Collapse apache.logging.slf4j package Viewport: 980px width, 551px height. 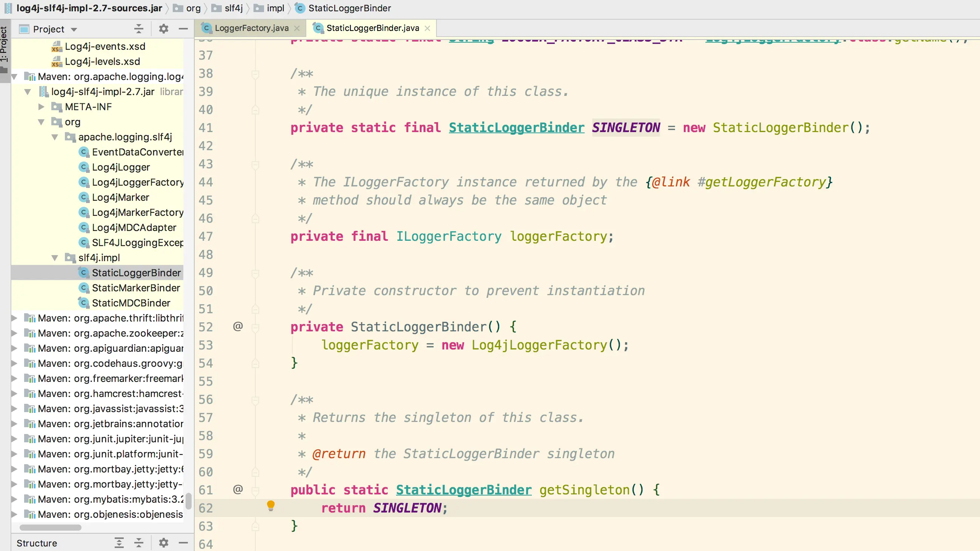click(55, 137)
